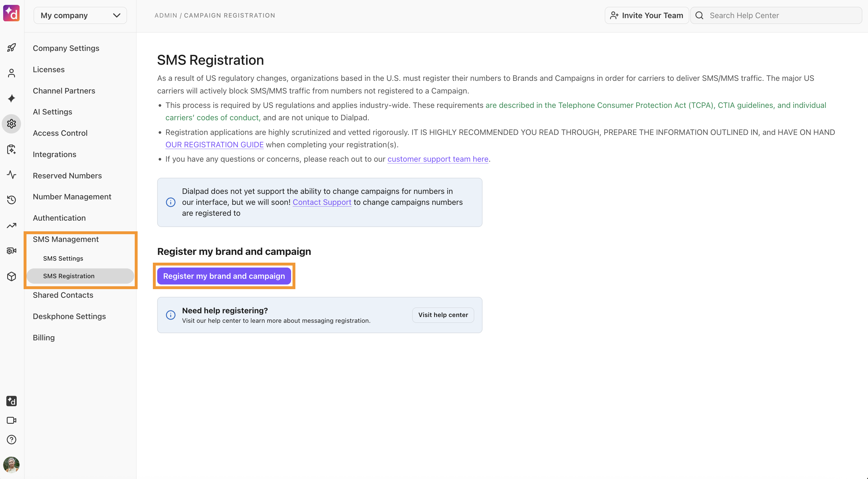Go to Licenses section

[x=49, y=69]
